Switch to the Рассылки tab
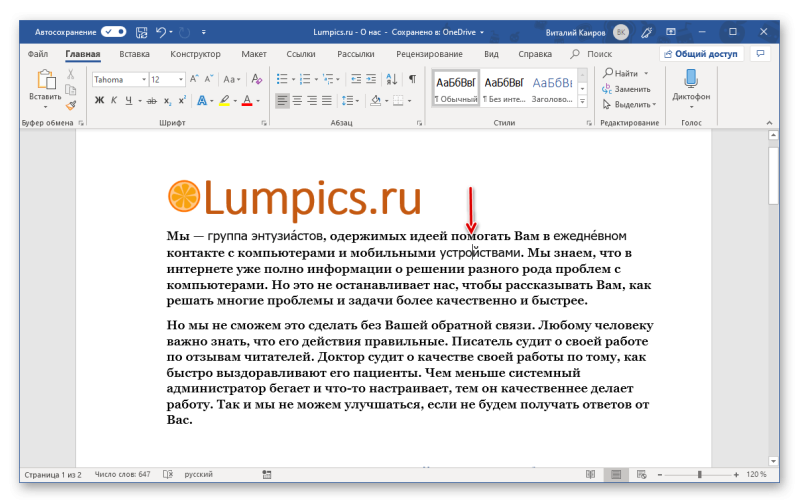The image size is (800, 503). point(356,54)
